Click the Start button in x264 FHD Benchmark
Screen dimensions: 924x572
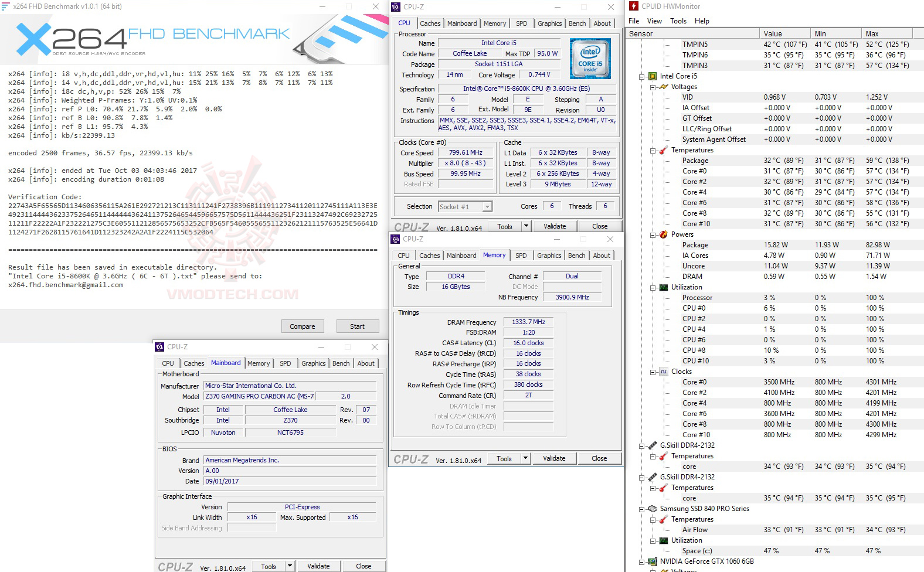click(x=358, y=326)
